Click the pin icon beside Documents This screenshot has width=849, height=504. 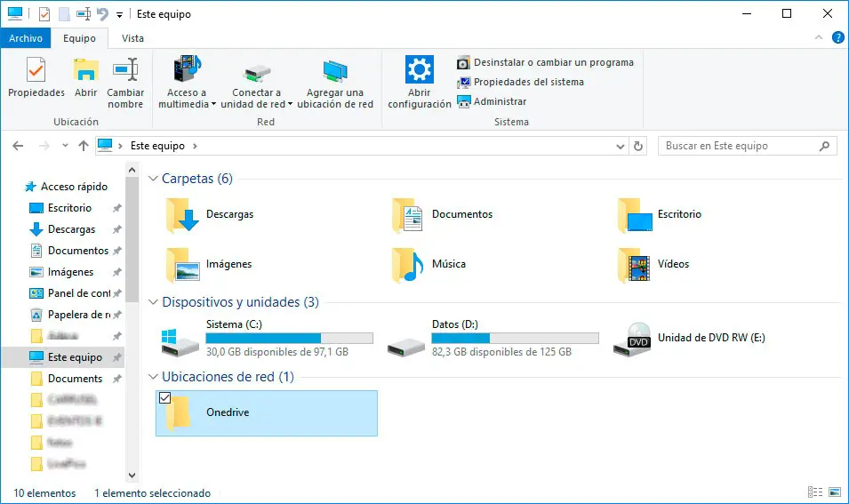click(117, 379)
